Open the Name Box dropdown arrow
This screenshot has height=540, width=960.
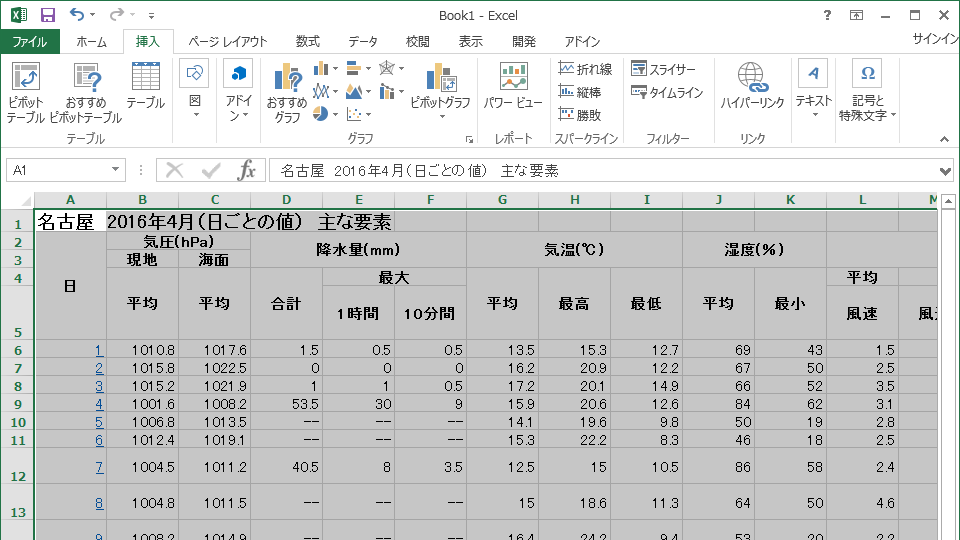[116, 171]
